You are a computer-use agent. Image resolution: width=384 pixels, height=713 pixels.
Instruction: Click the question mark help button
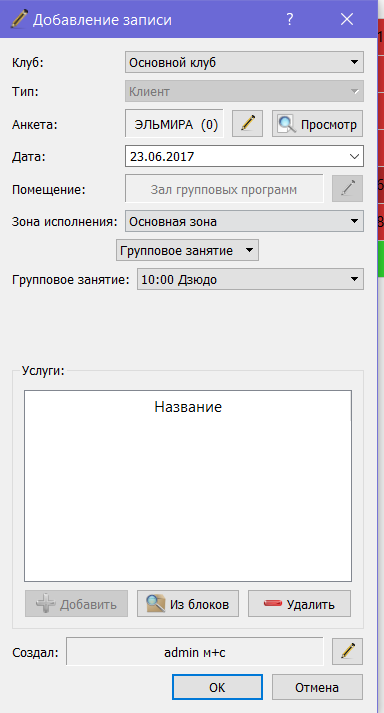tap(289, 19)
